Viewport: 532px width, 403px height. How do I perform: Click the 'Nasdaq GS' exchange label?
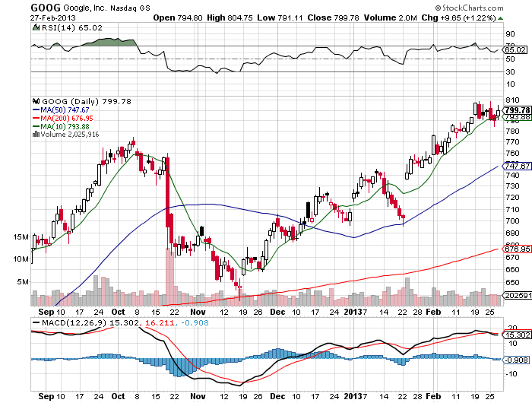tap(130, 8)
